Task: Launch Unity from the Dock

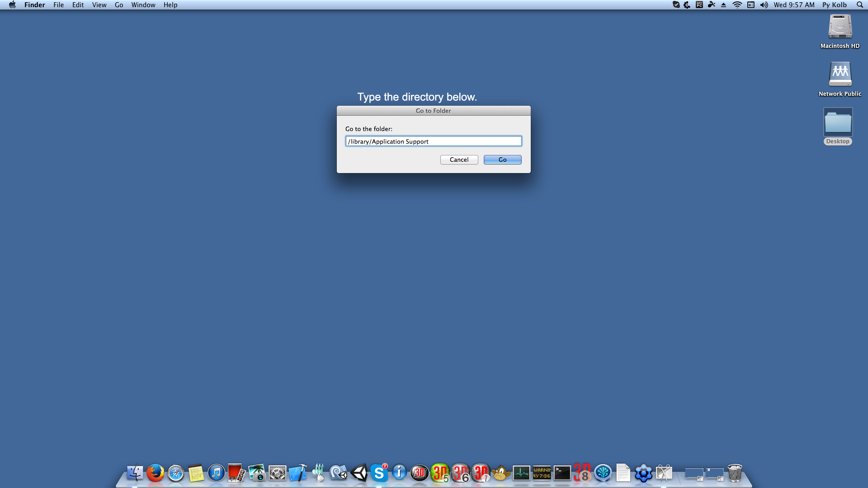Action: (x=359, y=474)
